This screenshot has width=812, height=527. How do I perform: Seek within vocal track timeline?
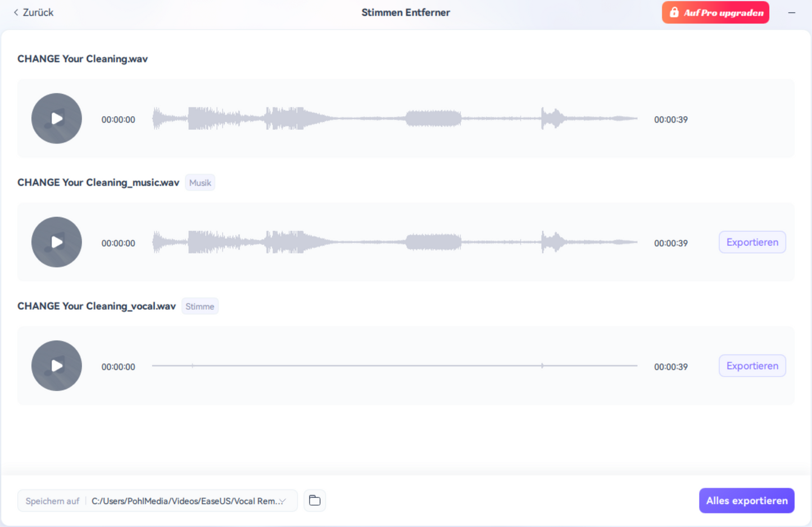pos(394,366)
